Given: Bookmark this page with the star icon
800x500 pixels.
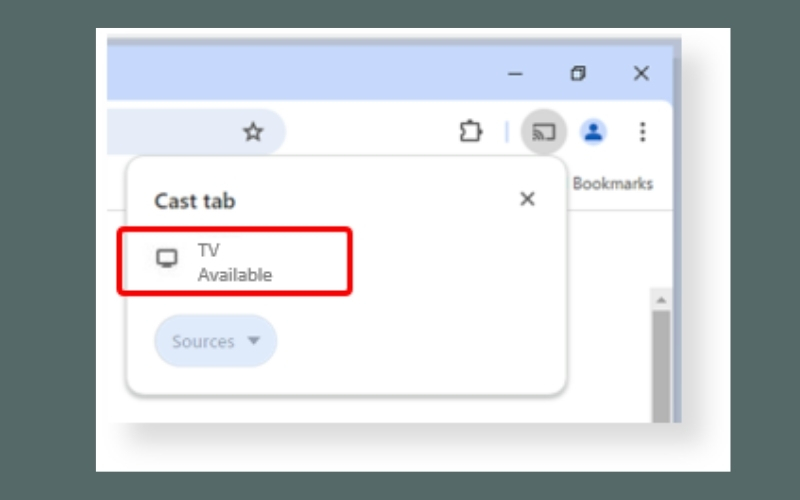Looking at the screenshot, I should point(253,132).
